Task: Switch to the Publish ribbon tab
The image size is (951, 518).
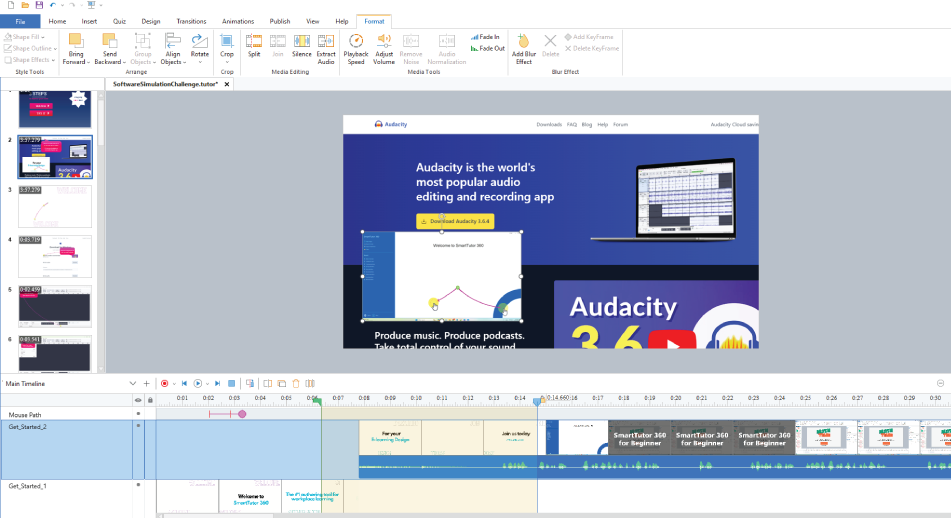Action: point(280,21)
